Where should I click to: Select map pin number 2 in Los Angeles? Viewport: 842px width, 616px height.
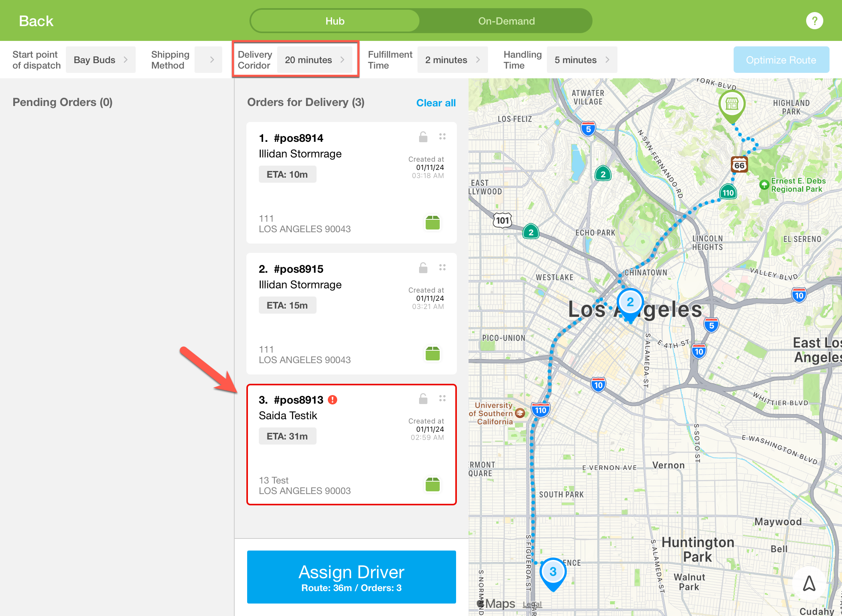pyautogui.click(x=630, y=306)
